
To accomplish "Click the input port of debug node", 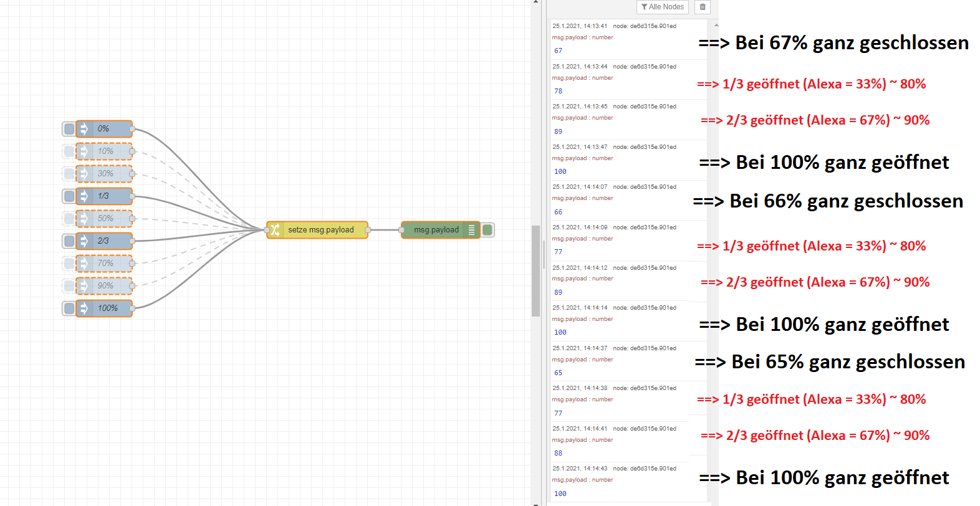I will 401,230.
